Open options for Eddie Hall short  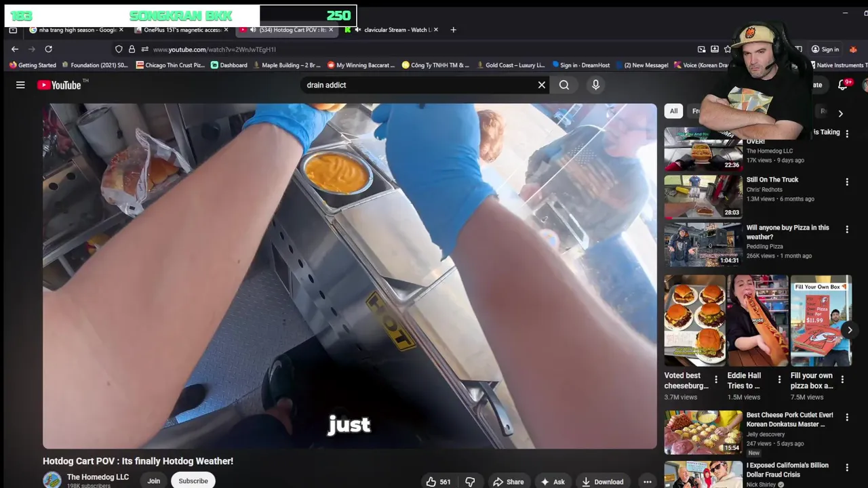pos(779,380)
